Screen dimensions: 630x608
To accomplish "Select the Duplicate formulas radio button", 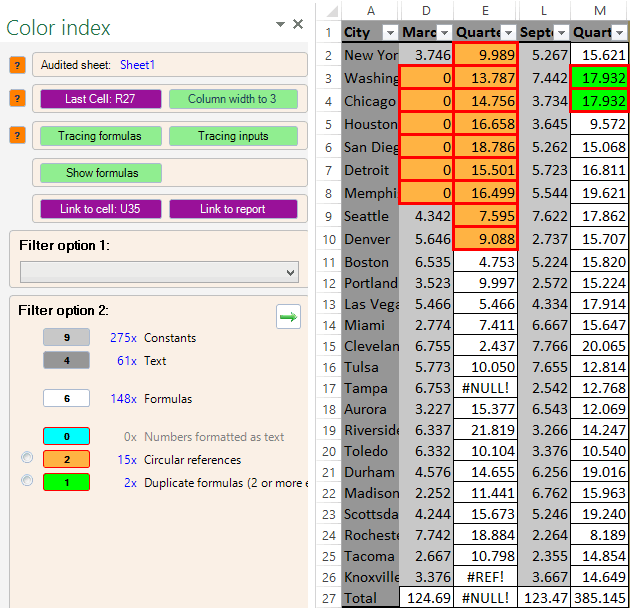I will pyautogui.click(x=27, y=480).
